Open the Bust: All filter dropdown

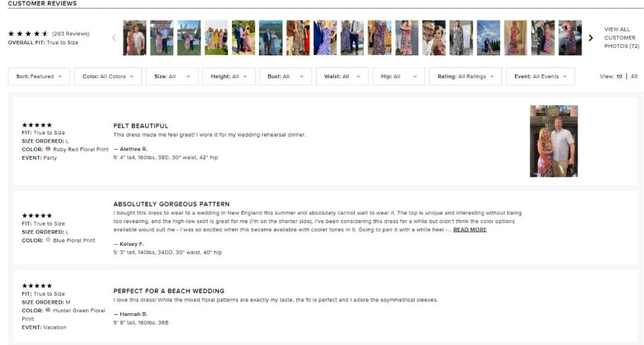pos(285,76)
